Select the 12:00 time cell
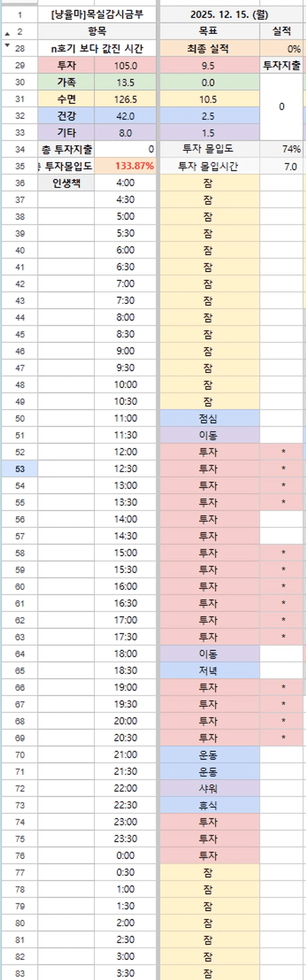The image size is (306, 980). tap(125, 452)
